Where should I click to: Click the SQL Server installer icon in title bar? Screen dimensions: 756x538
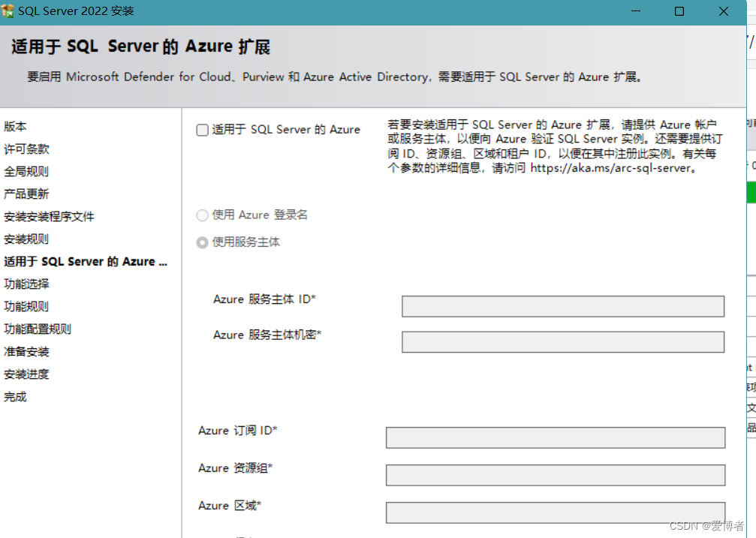pos(11,11)
